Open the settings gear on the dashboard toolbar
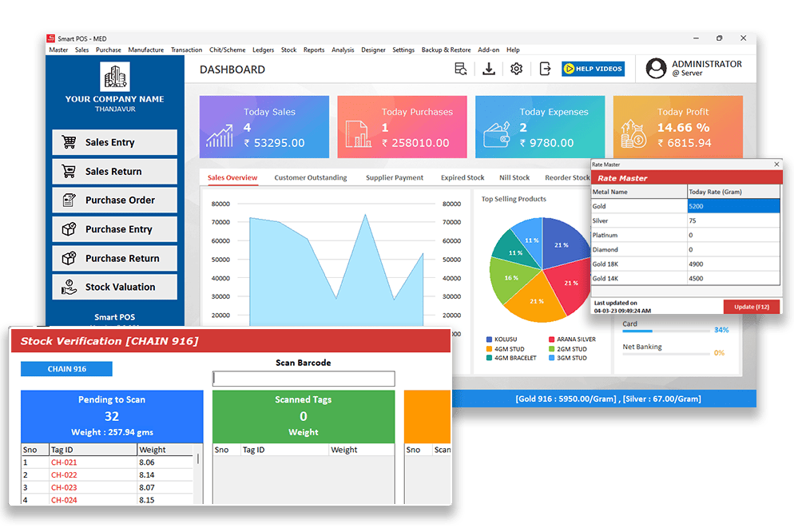Viewport: 794px width, 532px height. (x=516, y=69)
